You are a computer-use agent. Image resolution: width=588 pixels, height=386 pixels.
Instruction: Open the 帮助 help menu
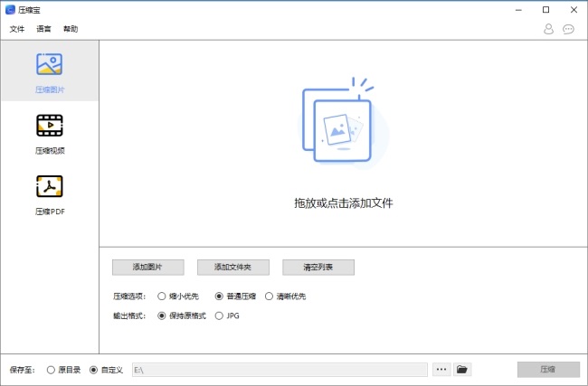click(x=71, y=29)
